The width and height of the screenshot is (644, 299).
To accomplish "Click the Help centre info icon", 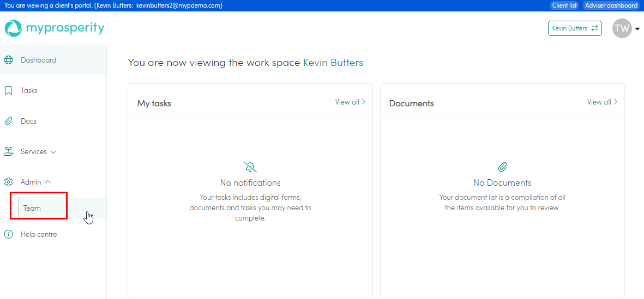I will coord(9,235).
